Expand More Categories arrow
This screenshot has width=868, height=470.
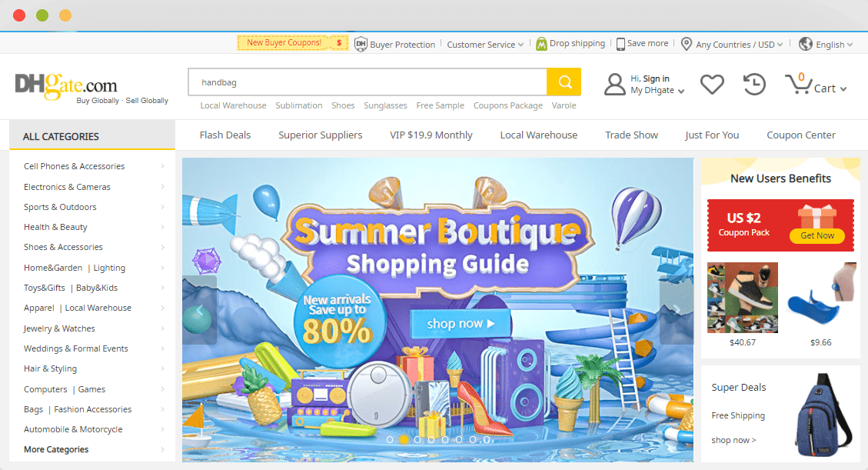162,449
